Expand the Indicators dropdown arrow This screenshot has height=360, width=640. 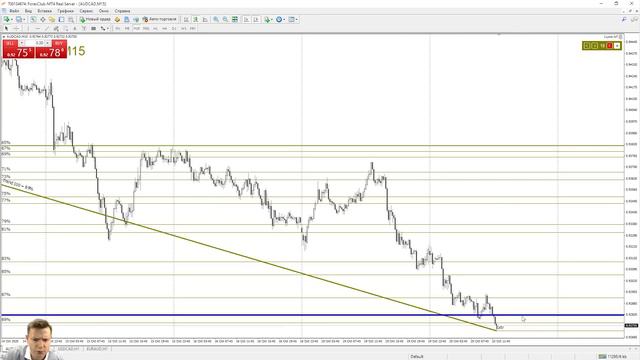pyautogui.click(x=272, y=19)
